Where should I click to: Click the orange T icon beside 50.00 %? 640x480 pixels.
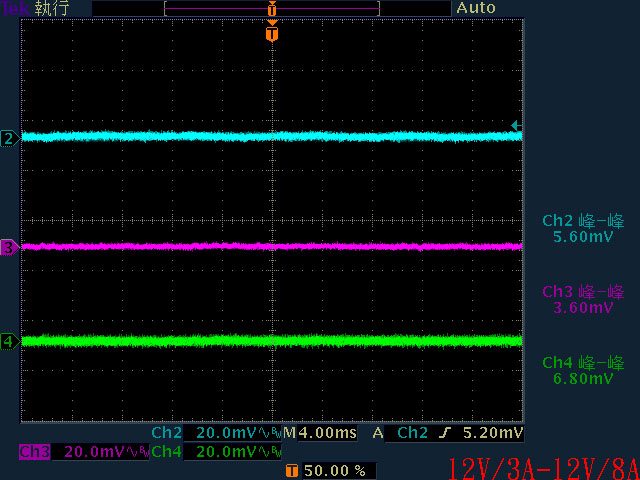click(x=291, y=470)
